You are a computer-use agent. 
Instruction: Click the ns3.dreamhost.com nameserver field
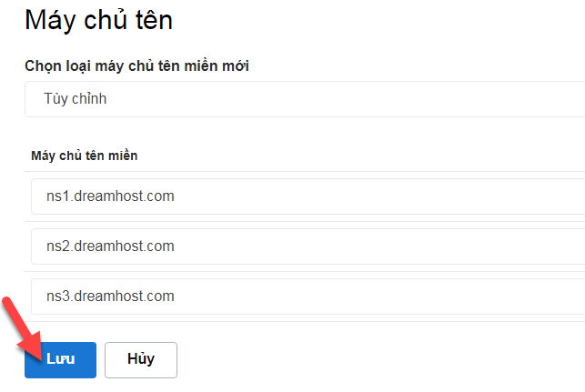(307, 297)
